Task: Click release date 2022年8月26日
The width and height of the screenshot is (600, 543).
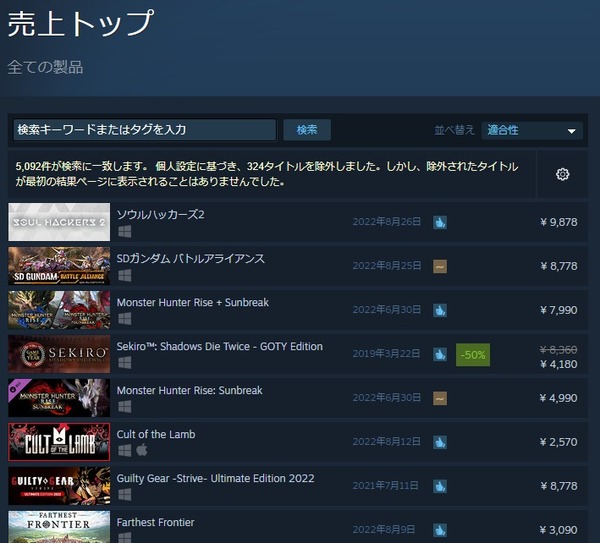Action: [387, 222]
